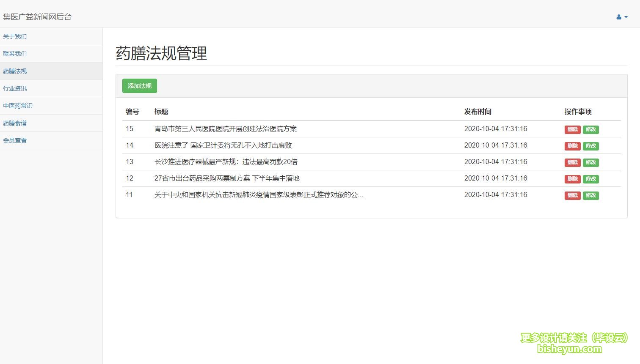Click the 标题 column header
The image size is (640, 364).
[x=161, y=112]
